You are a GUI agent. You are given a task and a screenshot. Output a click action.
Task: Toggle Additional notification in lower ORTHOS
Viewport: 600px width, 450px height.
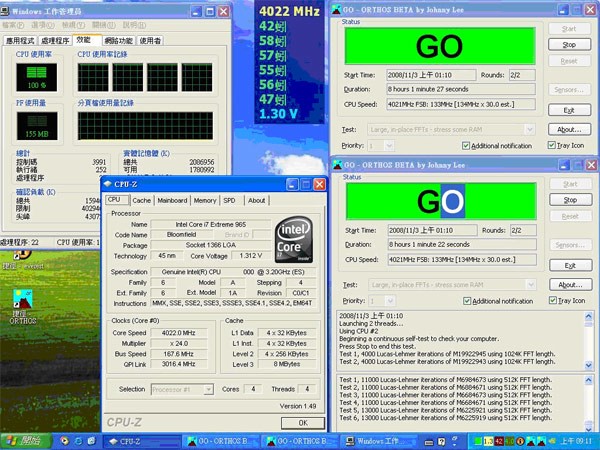tap(467, 301)
